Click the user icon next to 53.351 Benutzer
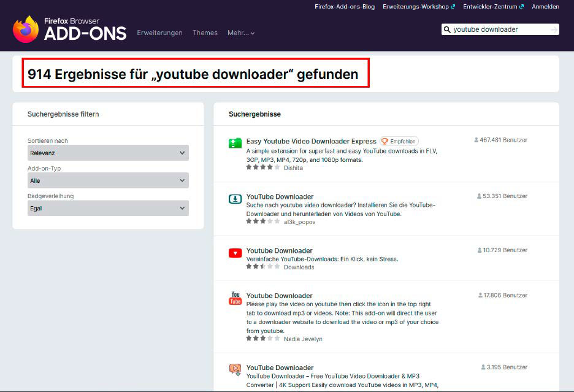Viewport: 574px width, 392px height. tap(479, 196)
